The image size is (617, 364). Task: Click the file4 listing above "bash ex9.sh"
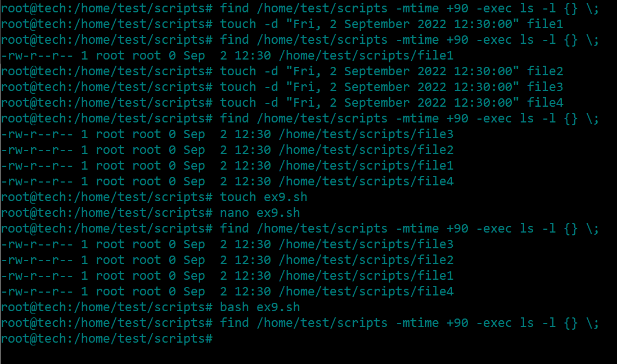click(x=227, y=292)
